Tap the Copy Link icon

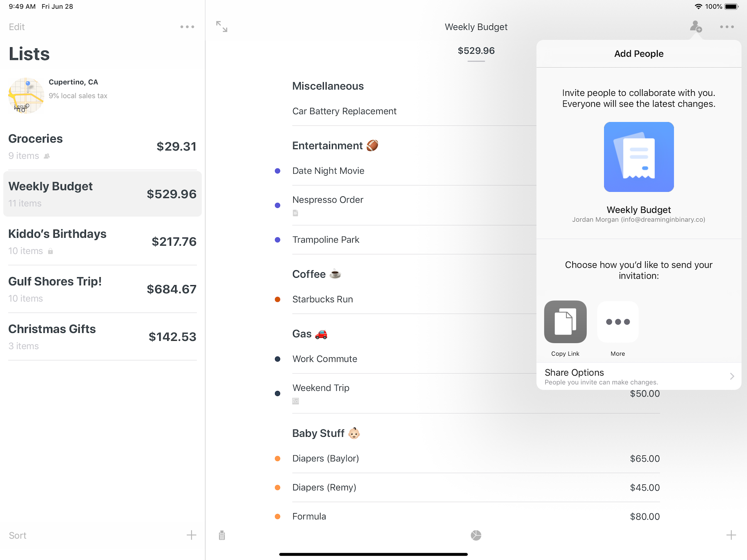click(x=565, y=322)
